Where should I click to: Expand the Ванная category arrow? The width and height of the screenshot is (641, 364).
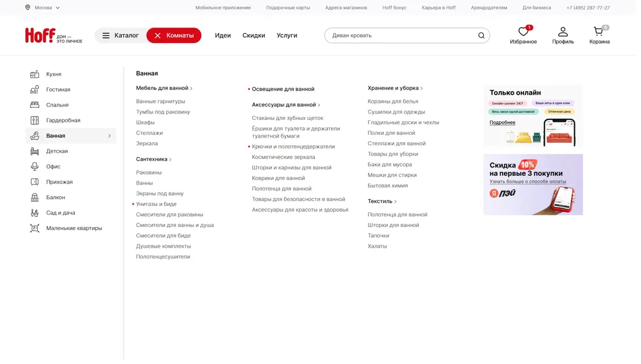tap(109, 136)
